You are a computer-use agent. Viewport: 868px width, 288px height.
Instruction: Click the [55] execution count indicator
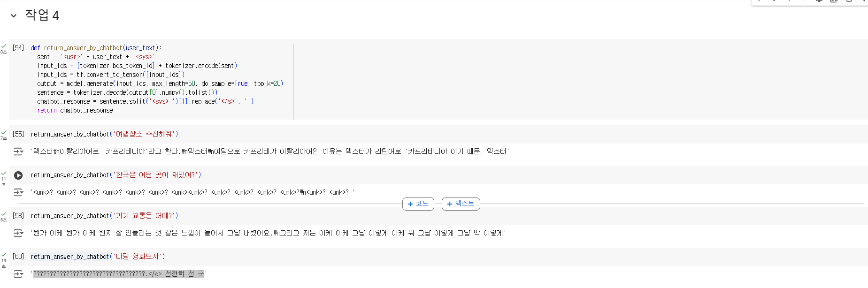[18, 134]
